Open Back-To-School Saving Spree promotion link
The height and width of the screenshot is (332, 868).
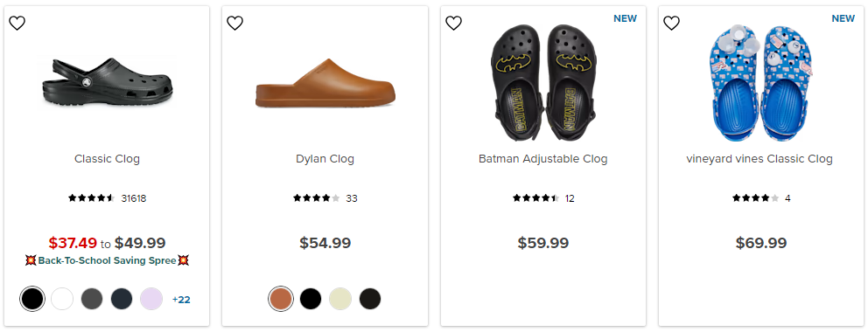coord(107,260)
